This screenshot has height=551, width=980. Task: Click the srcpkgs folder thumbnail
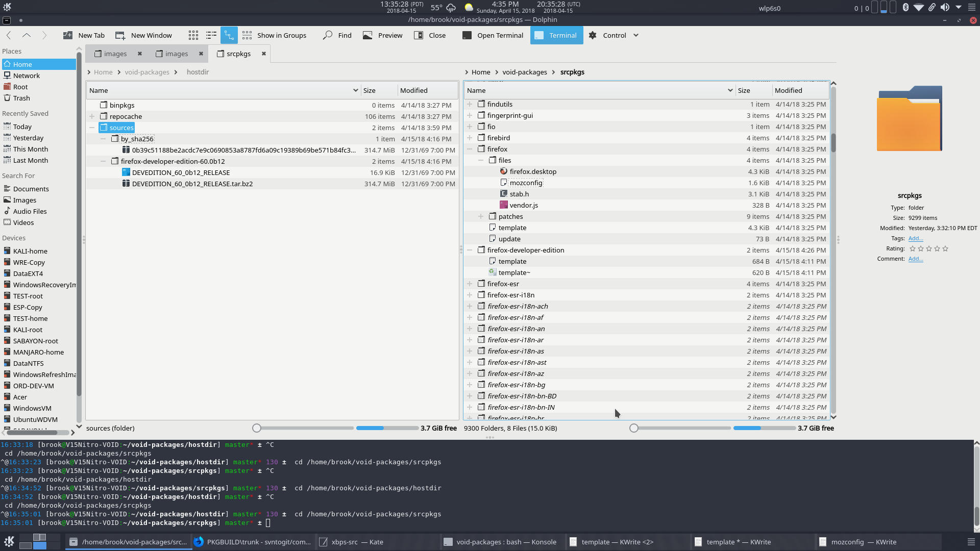(909, 118)
